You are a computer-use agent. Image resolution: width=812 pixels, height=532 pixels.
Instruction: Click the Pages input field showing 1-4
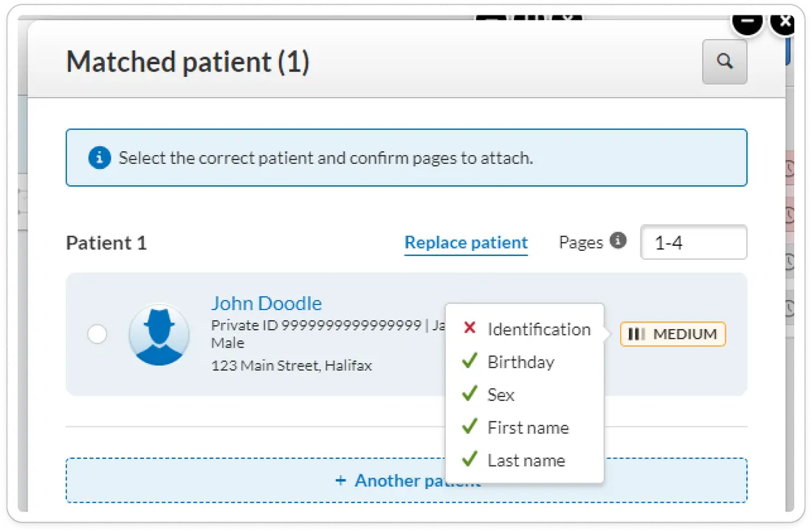(x=693, y=242)
